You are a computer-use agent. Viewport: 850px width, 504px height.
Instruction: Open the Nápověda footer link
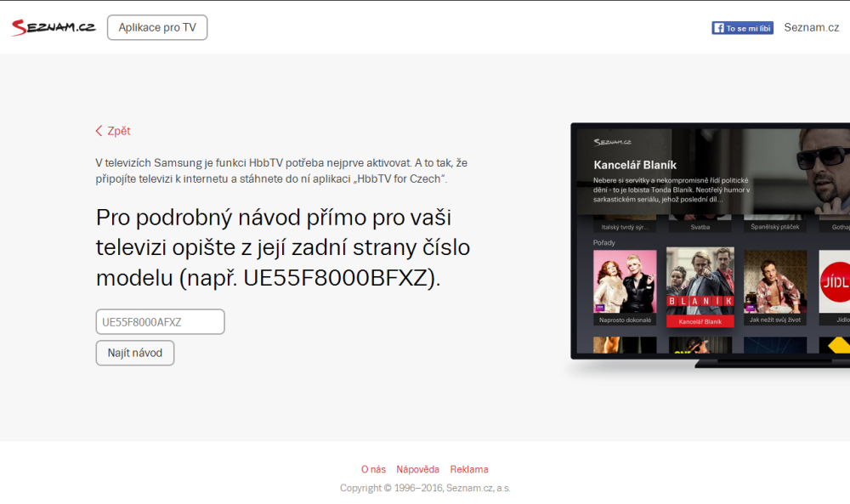pyautogui.click(x=417, y=469)
